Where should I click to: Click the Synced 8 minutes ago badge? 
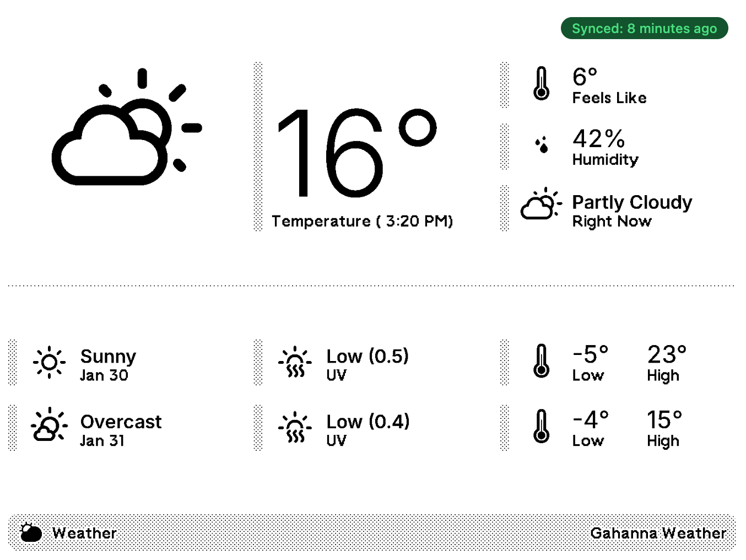click(x=644, y=29)
